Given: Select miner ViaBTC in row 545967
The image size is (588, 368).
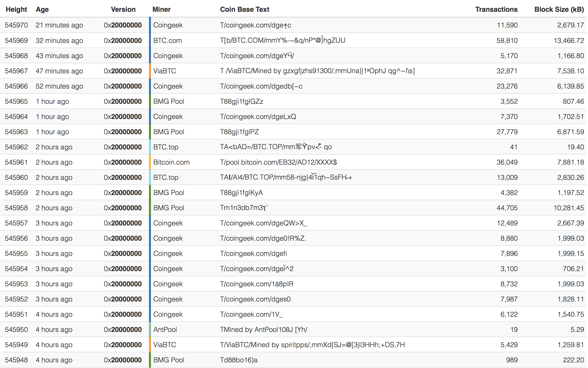Looking at the screenshot, I should (x=165, y=71).
